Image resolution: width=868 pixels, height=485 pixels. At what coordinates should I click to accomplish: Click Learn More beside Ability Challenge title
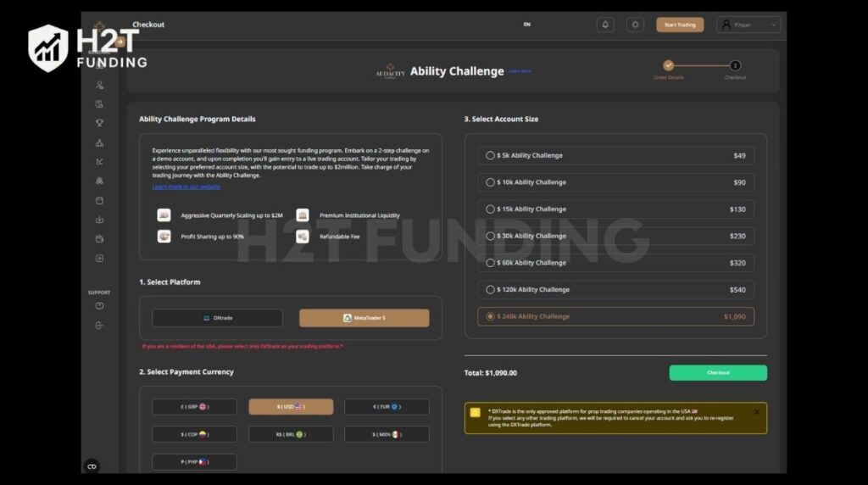tap(520, 71)
